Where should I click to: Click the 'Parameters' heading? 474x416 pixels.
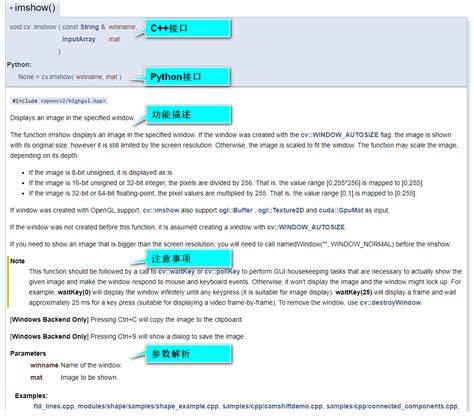[28, 353]
